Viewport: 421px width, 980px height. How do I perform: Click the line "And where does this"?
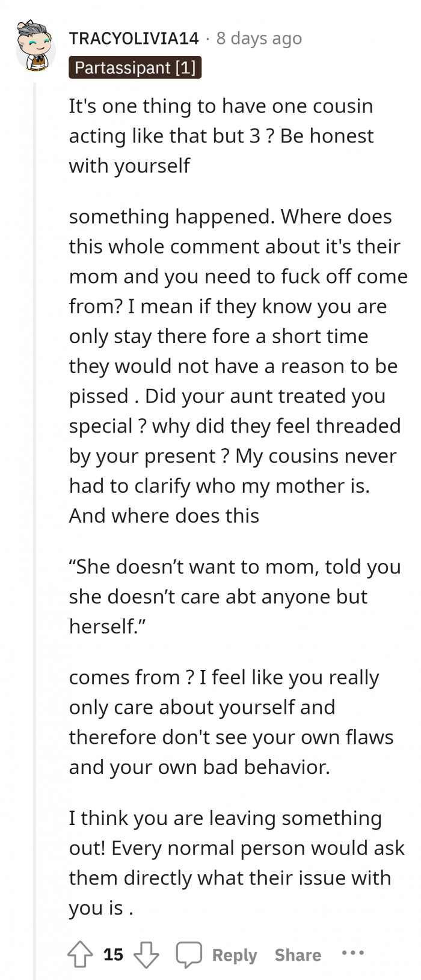(x=164, y=516)
